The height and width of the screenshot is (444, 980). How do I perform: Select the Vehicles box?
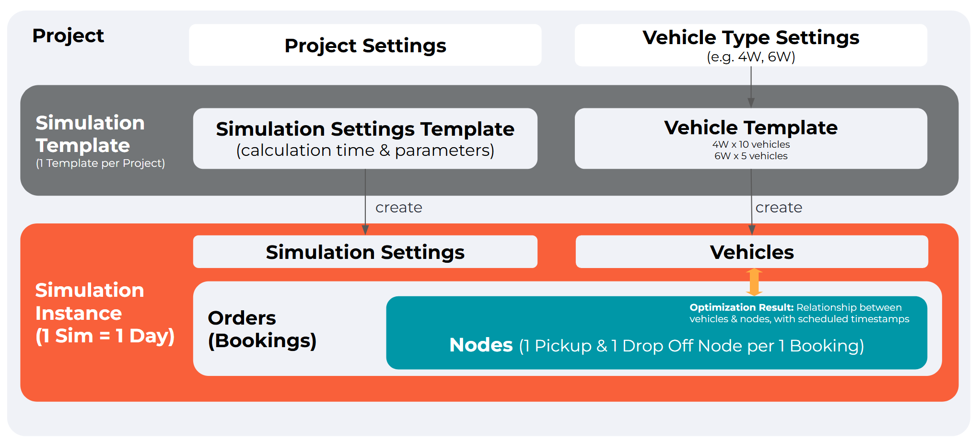click(751, 252)
